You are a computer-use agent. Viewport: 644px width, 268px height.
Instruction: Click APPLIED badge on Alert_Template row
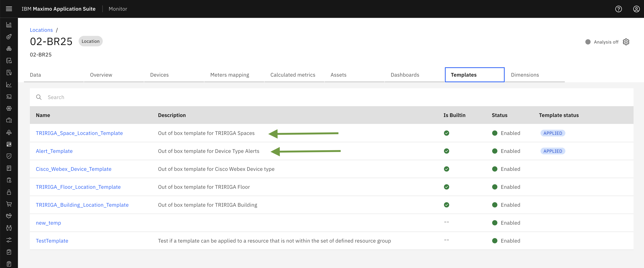pyautogui.click(x=553, y=151)
